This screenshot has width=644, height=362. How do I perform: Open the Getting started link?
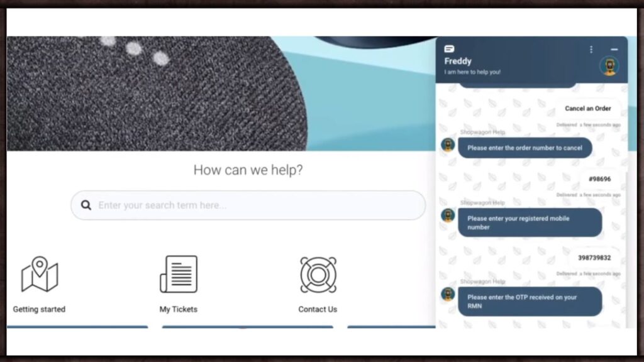click(x=39, y=309)
